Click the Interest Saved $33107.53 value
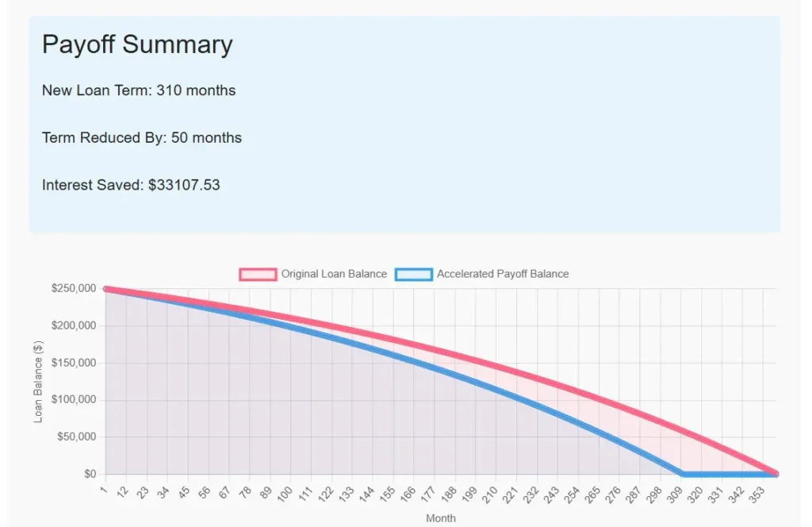 (184, 186)
